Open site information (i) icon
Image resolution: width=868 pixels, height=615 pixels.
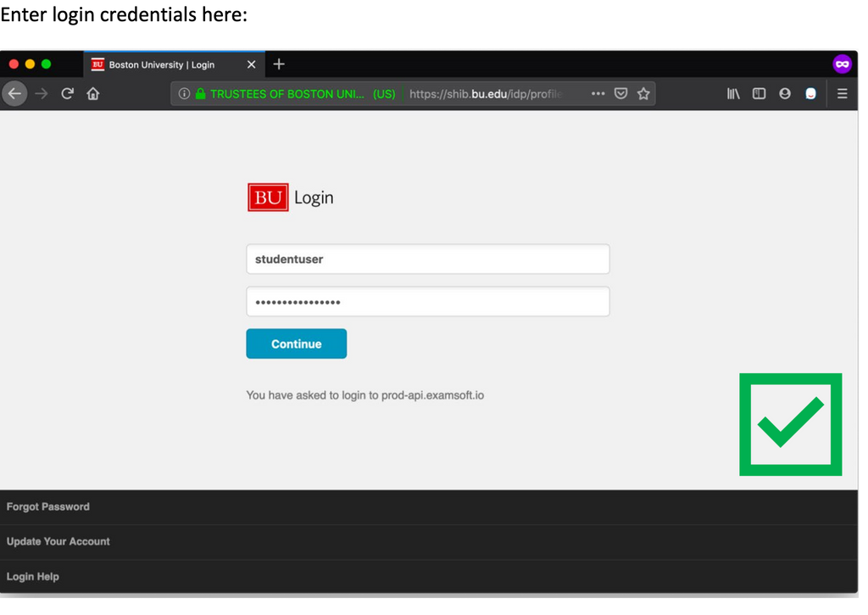[184, 93]
